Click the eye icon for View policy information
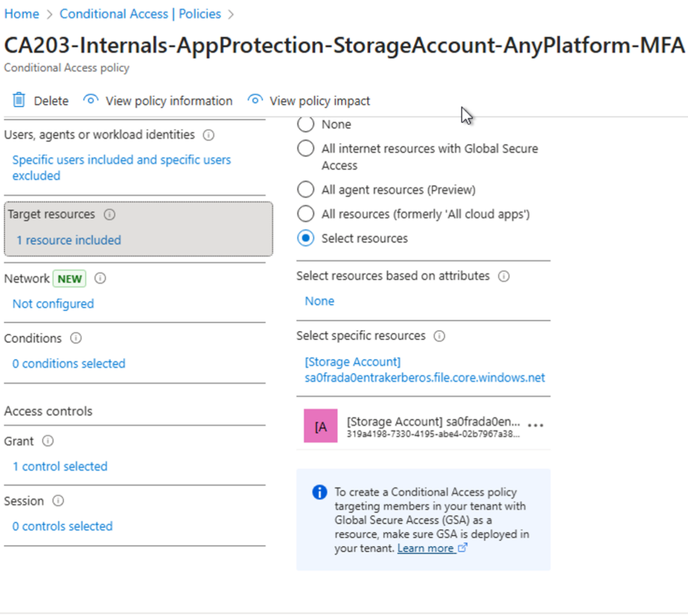 (x=91, y=101)
